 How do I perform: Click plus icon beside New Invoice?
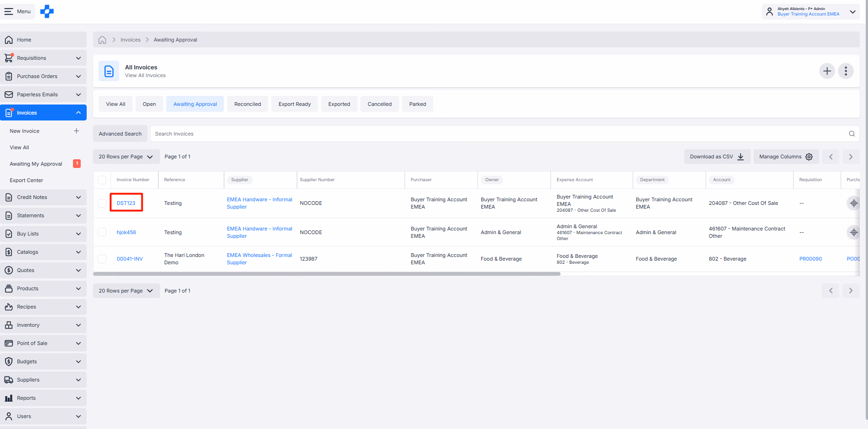coord(76,131)
